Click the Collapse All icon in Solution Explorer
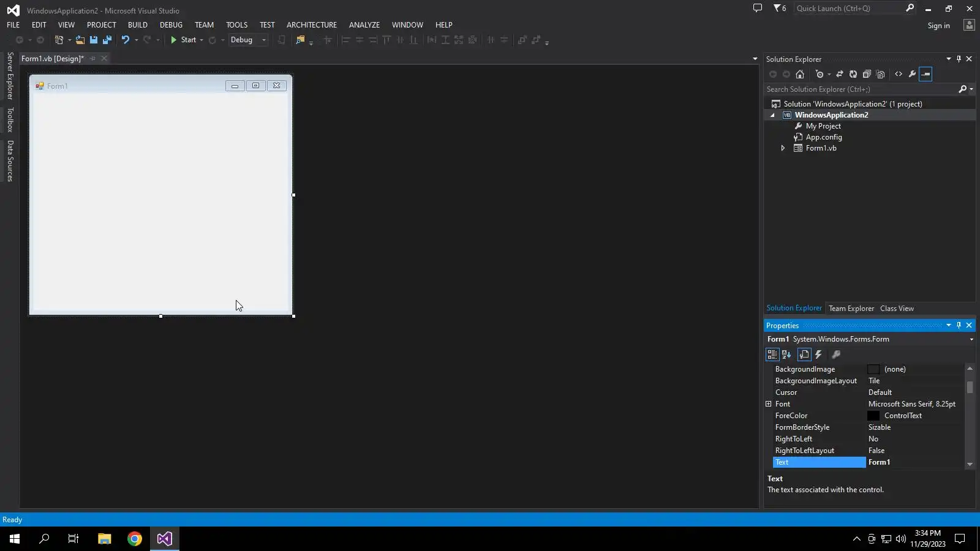This screenshot has height=551, width=980. (x=867, y=74)
